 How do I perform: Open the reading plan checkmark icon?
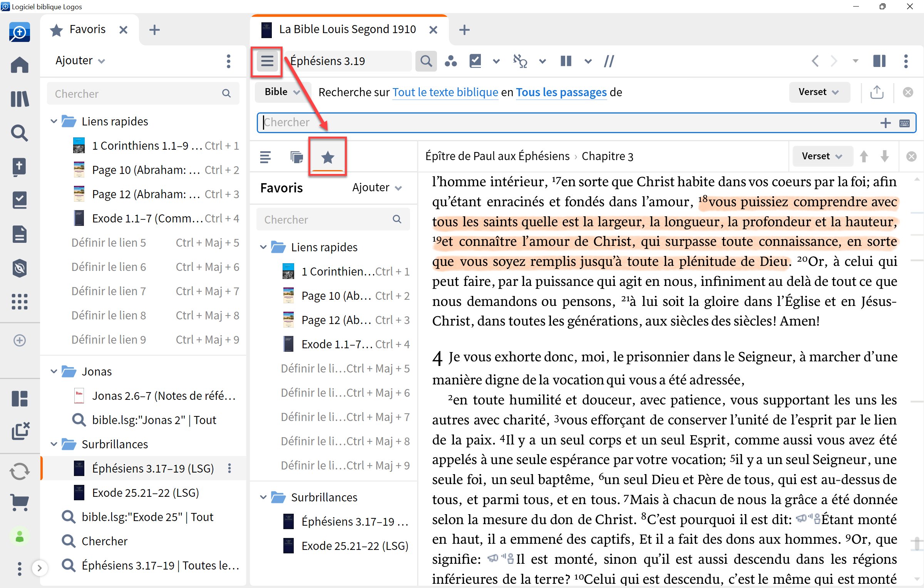point(20,200)
